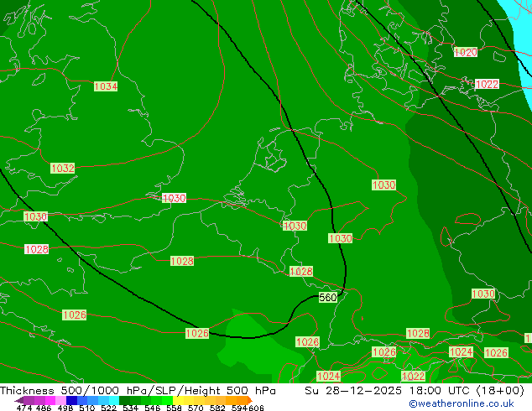
Task: Click the dark blue legend swatch above 498
Action: click(x=71, y=400)
